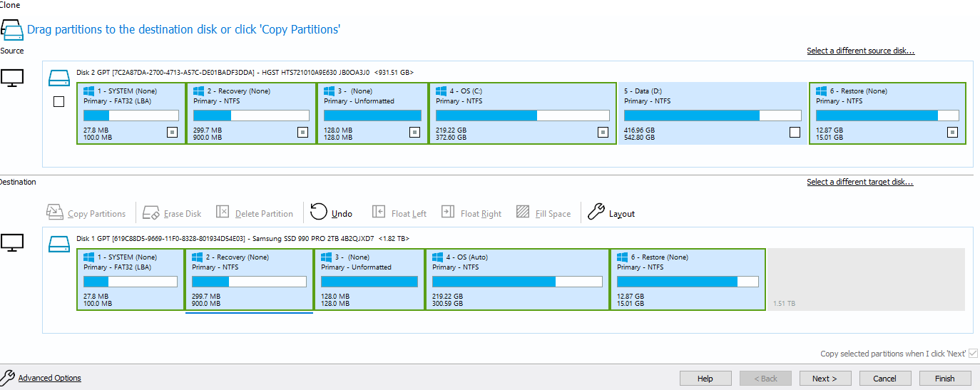Click the destination OS (Auto) usage bar
The image size is (980, 390).
coord(517,282)
